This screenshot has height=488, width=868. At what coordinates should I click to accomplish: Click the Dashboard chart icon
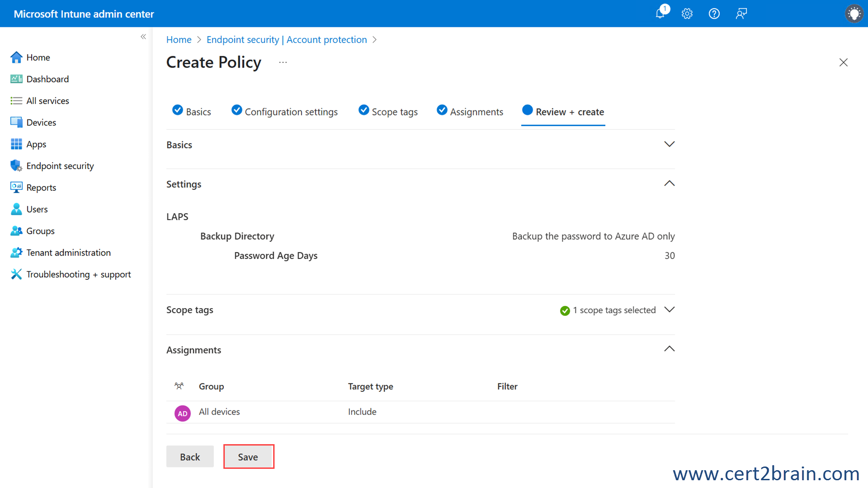pyautogui.click(x=16, y=79)
